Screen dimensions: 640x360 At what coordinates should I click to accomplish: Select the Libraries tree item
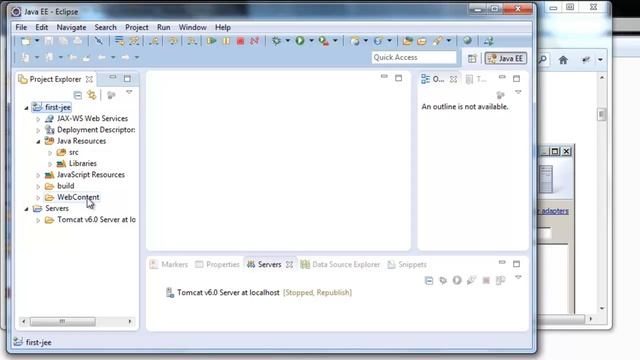tap(82, 163)
